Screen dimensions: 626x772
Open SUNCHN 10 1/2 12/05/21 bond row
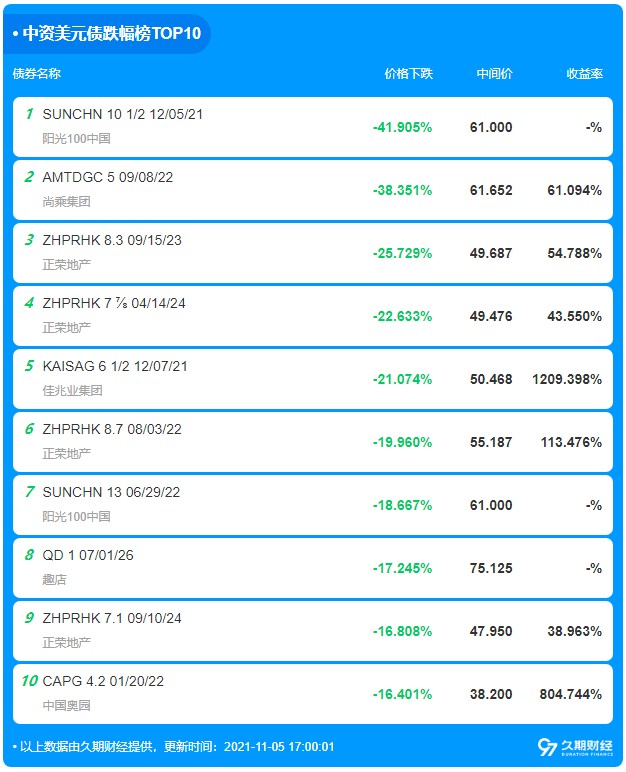[123, 114]
